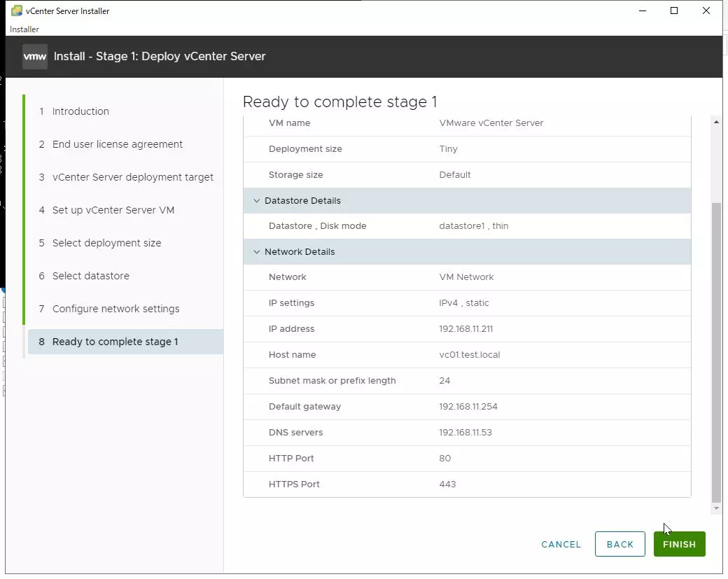Click the FINISH button

[x=679, y=544]
